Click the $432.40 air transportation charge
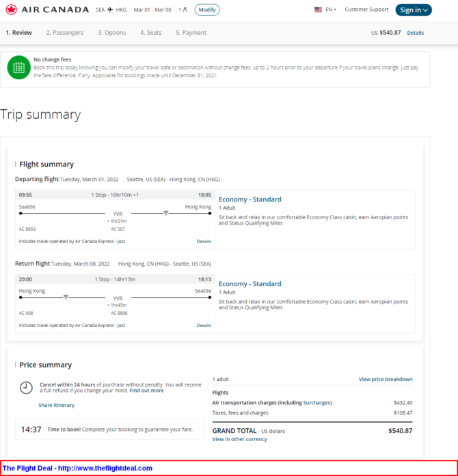This screenshot has height=476, width=458. [x=403, y=403]
